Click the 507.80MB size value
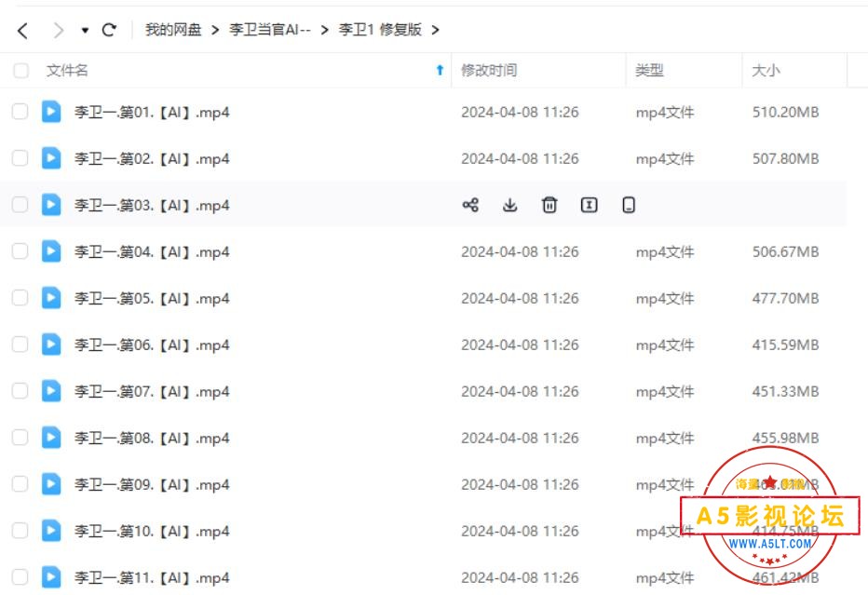868x595 pixels. point(785,159)
